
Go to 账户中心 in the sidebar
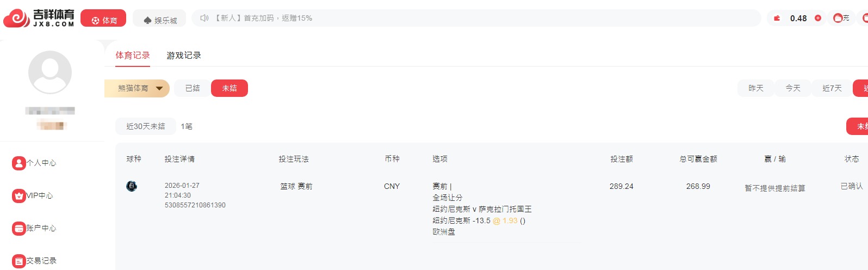click(35, 228)
